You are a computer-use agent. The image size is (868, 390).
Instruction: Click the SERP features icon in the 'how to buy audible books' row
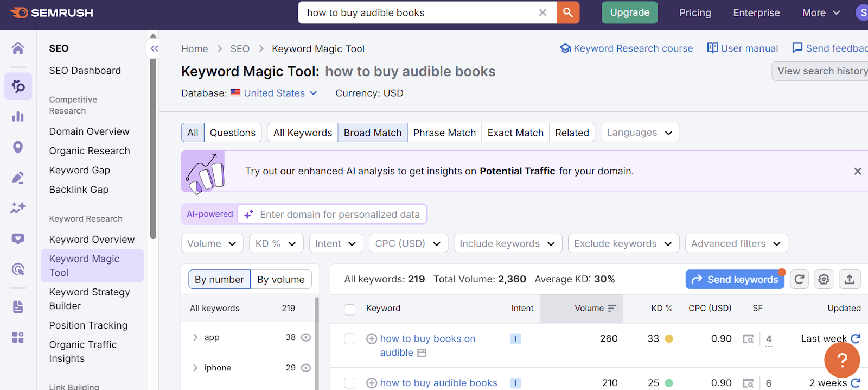(x=748, y=383)
